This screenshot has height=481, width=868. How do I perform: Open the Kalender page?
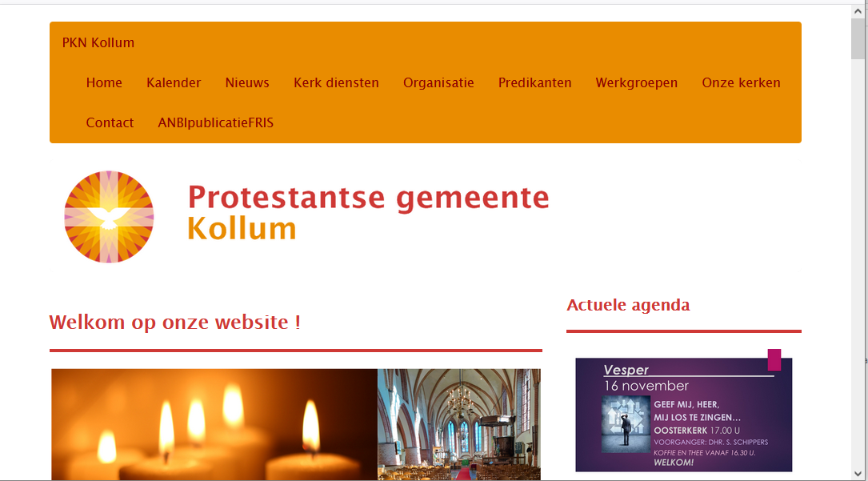pyautogui.click(x=174, y=83)
